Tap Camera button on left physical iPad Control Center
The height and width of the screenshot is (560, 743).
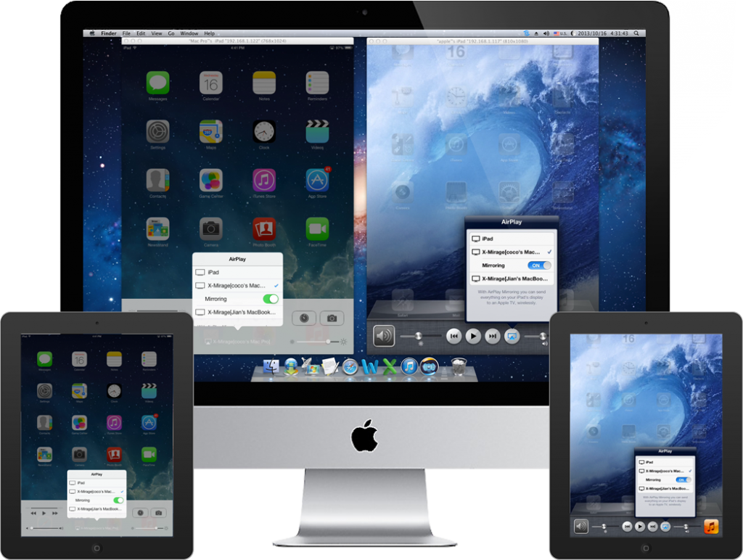(x=158, y=513)
